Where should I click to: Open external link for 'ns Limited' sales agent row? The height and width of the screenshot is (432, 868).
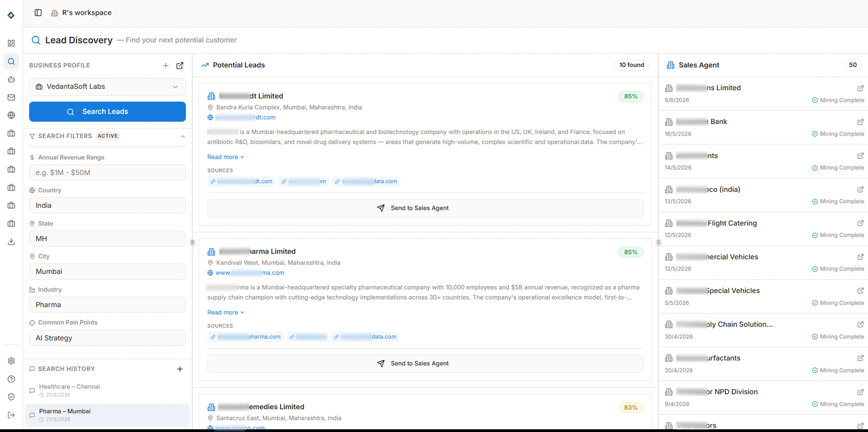pyautogui.click(x=860, y=88)
